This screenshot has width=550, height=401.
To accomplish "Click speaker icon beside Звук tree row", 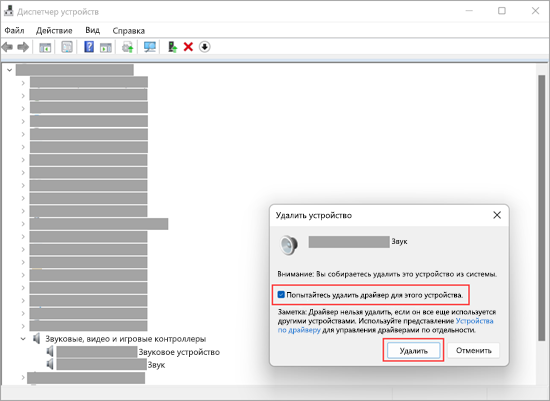I will [x=50, y=364].
